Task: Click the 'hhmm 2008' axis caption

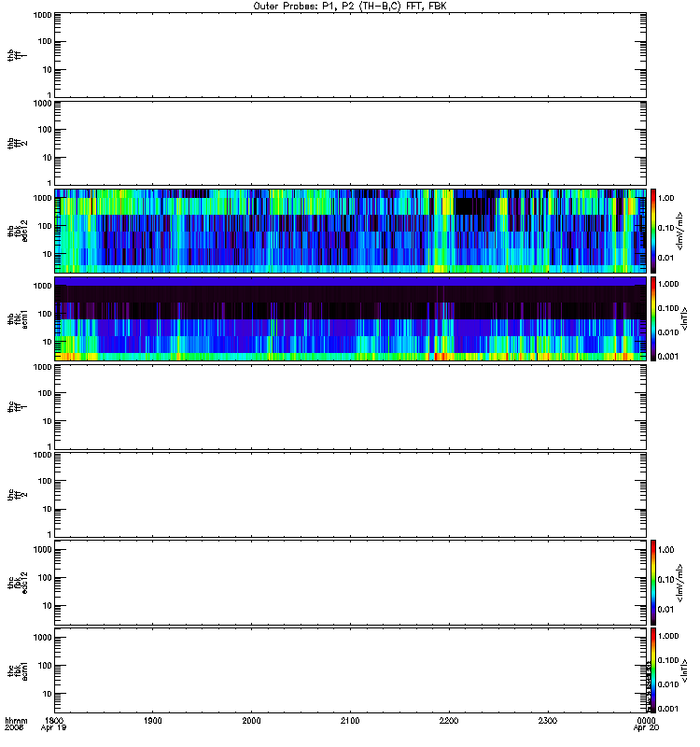Action: [16, 725]
